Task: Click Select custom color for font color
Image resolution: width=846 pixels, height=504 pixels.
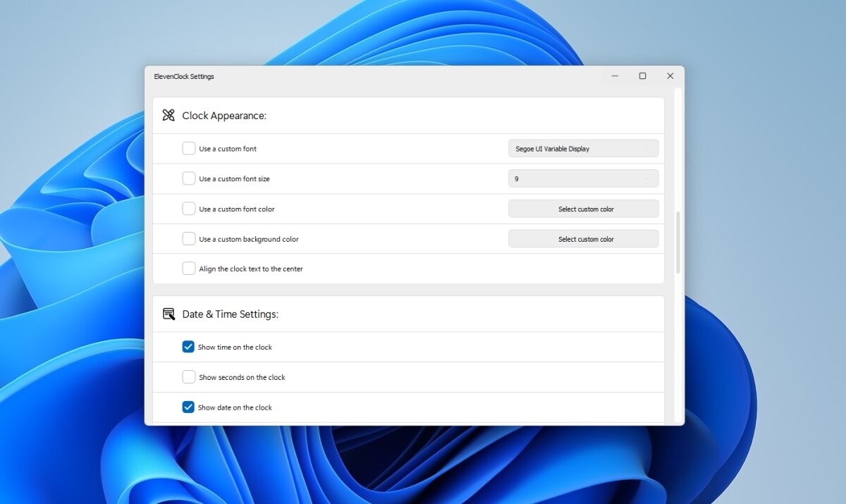Action: (x=583, y=208)
